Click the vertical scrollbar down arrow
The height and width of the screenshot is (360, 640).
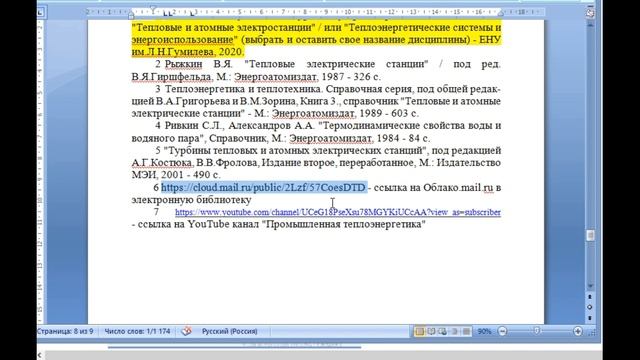pos(590,286)
